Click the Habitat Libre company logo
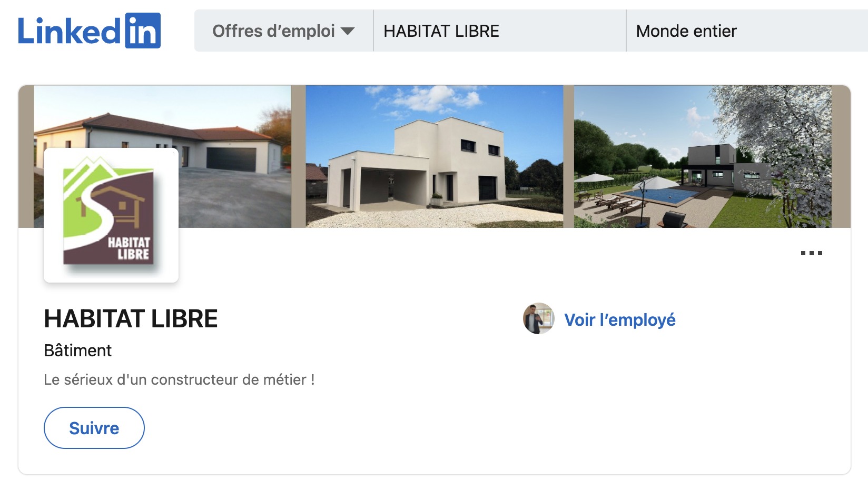Image resolution: width=868 pixels, height=481 pixels. click(111, 215)
